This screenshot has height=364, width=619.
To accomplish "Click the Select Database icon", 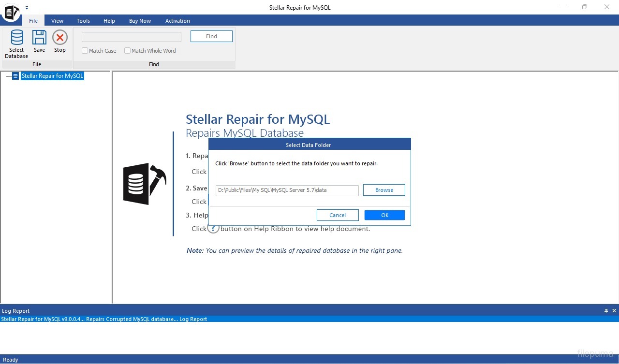I will [x=16, y=38].
